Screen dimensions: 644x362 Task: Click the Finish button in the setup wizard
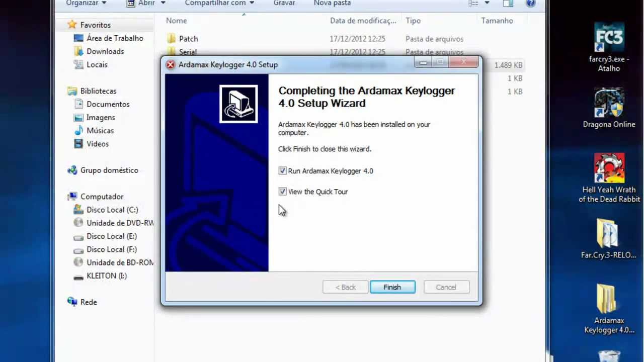tap(392, 287)
